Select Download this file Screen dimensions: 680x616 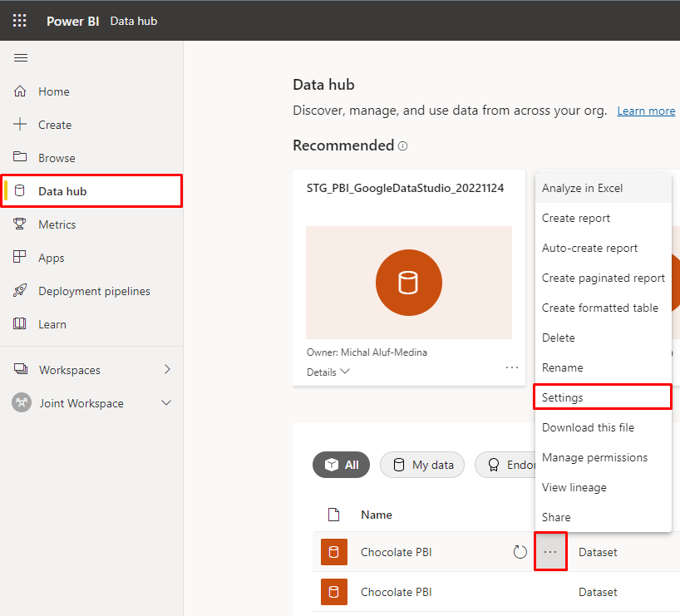click(604, 428)
